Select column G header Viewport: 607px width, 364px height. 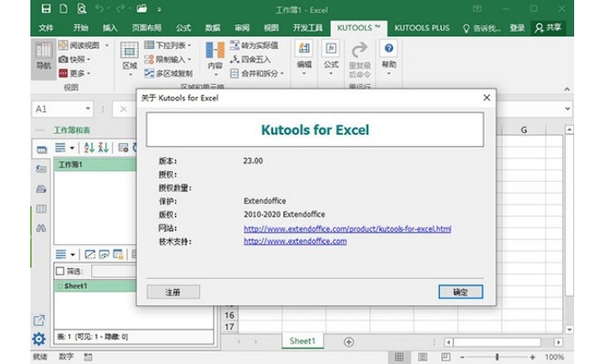point(524,130)
